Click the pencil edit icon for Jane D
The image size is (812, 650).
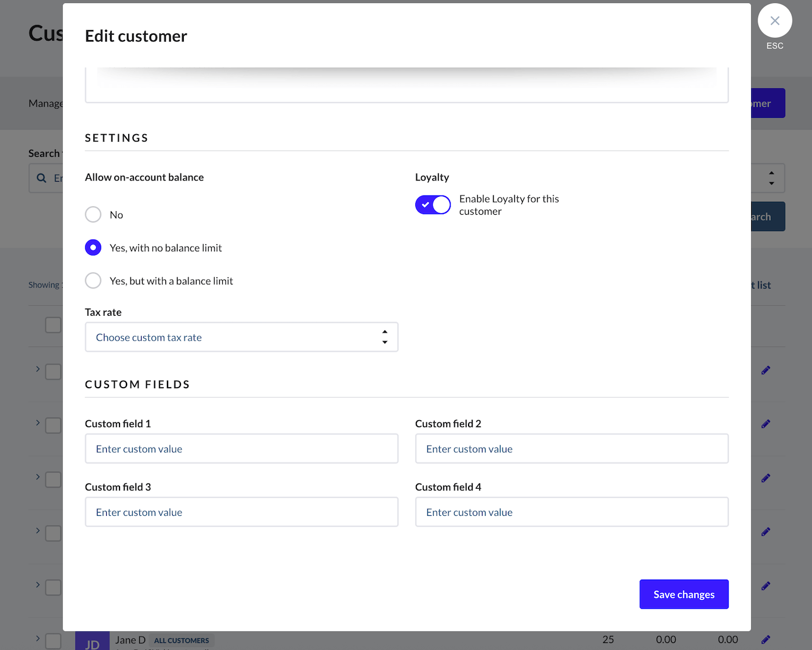766,640
